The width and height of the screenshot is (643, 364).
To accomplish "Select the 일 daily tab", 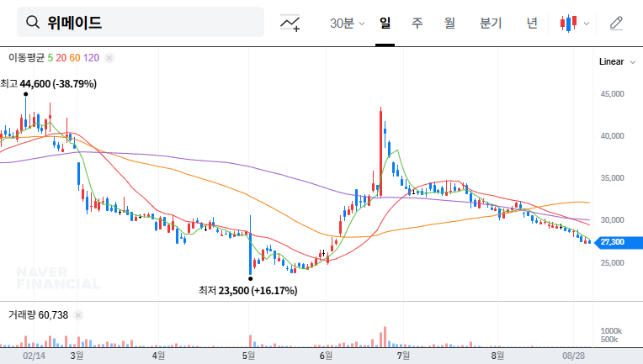I will tap(385, 23).
